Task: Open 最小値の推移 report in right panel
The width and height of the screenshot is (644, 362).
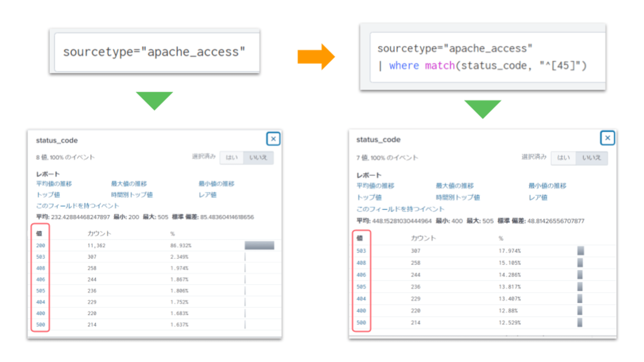Action: (547, 186)
